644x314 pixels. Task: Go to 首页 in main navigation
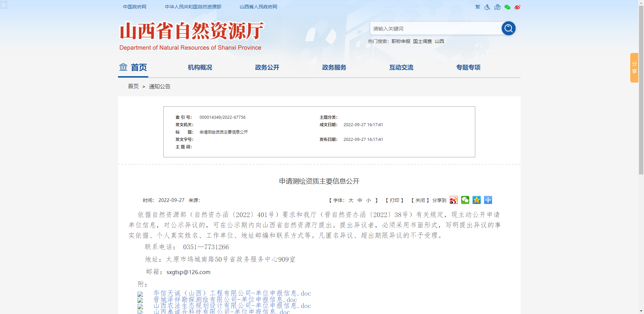133,67
